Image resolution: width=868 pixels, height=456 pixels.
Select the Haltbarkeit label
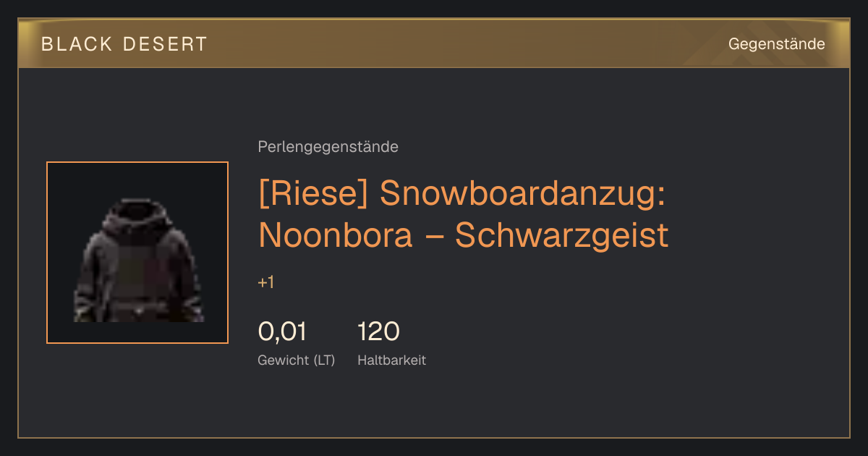point(391,360)
